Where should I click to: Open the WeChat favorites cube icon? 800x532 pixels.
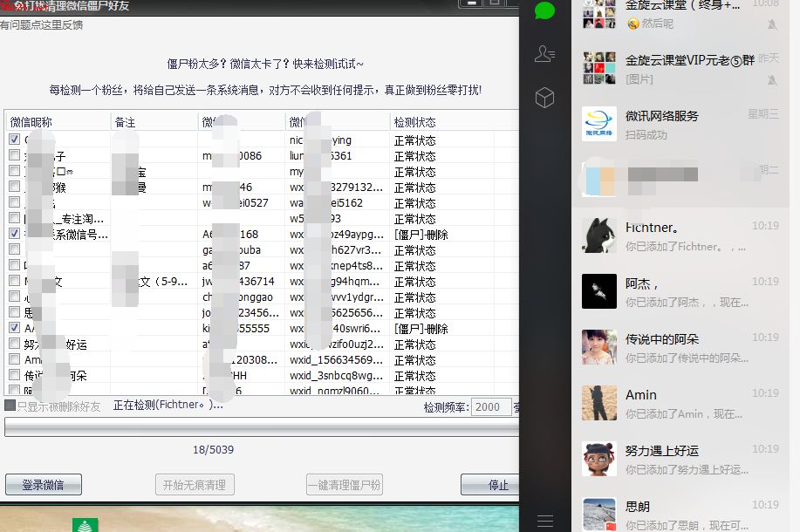pos(544,98)
